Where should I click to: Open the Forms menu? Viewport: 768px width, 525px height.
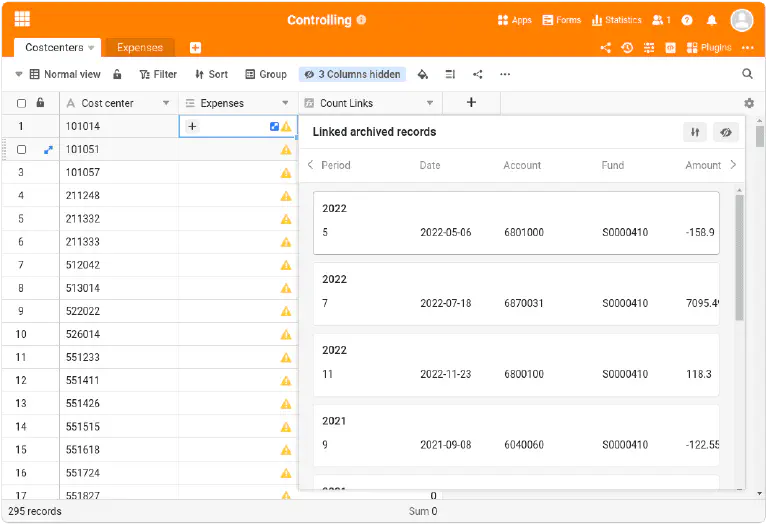(x=562, y=20)
